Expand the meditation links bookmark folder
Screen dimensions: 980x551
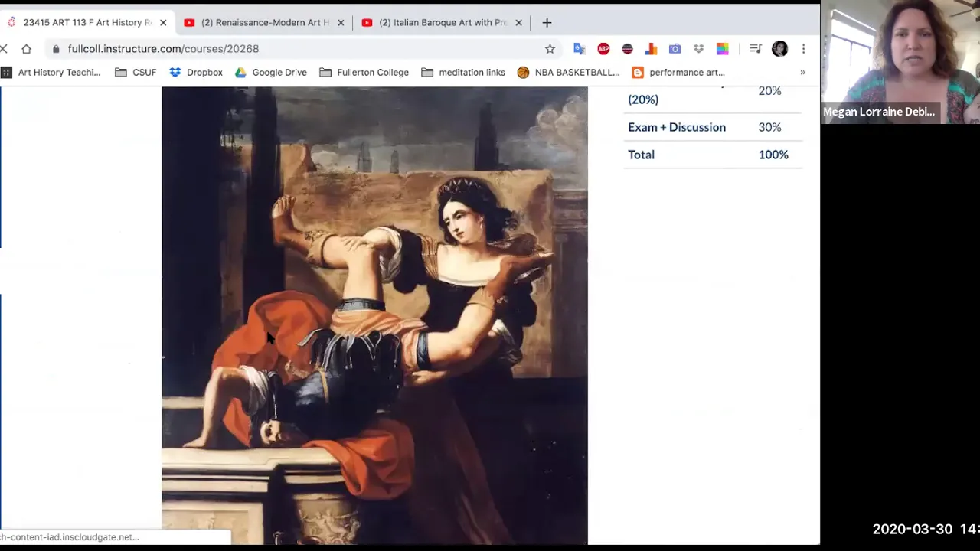(463, 73)
